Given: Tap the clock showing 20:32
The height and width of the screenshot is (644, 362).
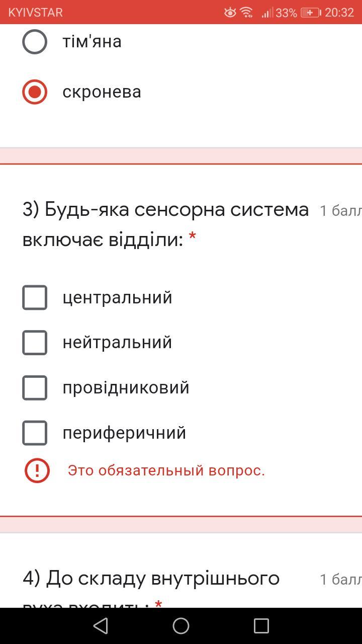Looking at the screenshot, I should pos(339,13).
